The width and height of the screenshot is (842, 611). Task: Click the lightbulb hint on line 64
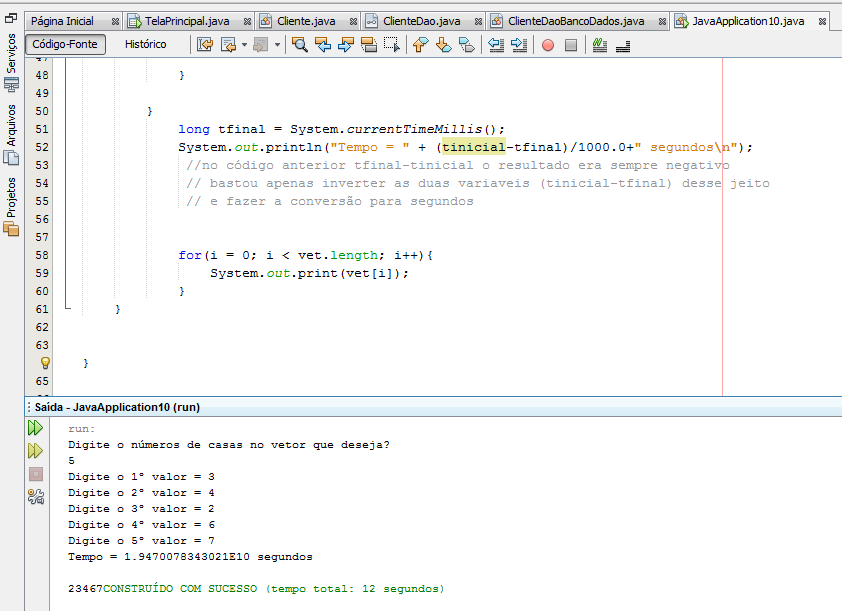(x=45, y=363)
